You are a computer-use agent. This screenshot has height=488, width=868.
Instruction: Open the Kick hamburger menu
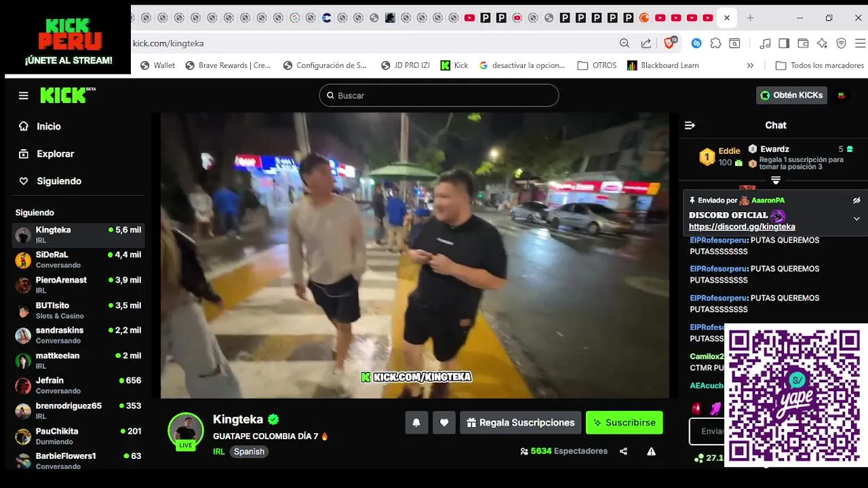pyautogui.click(x=24, y=96)
